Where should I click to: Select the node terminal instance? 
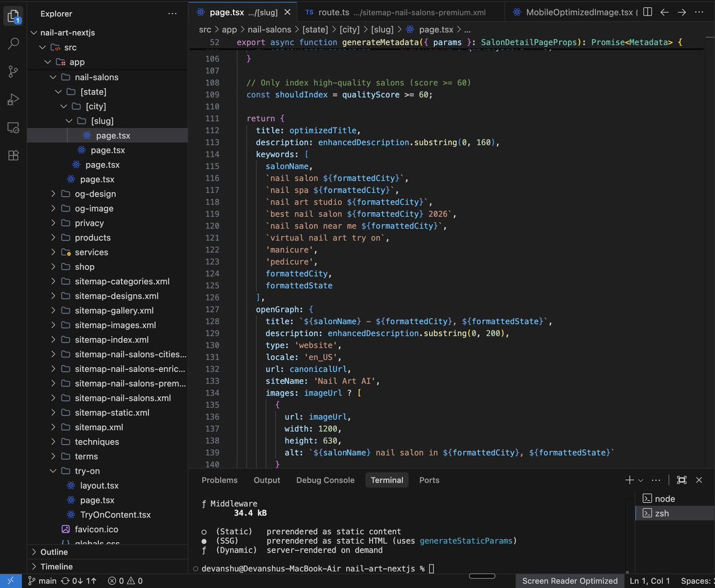tap(674, 499)
